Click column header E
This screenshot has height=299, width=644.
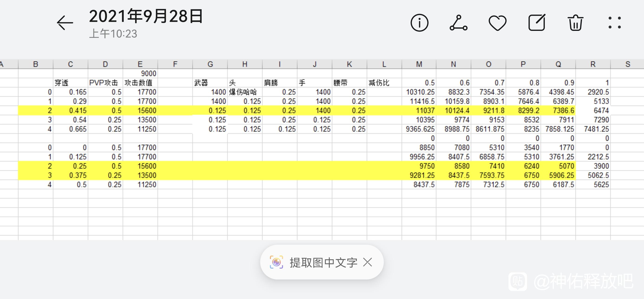click(x=140, y=64)
